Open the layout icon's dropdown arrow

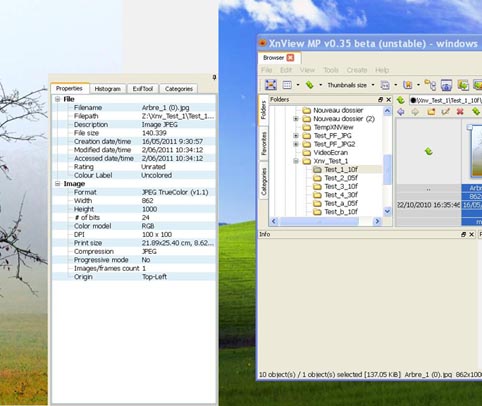298,85
